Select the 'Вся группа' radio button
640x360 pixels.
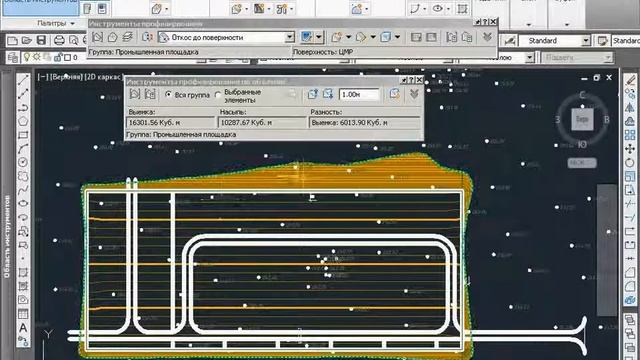tap(168, 94)
